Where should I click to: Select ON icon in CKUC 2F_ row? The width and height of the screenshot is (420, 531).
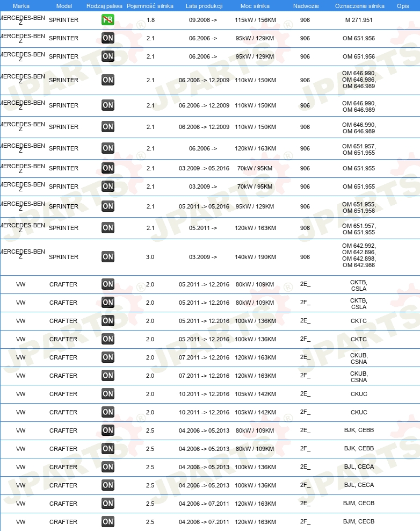pyautogui.click(x=107, y=412)
